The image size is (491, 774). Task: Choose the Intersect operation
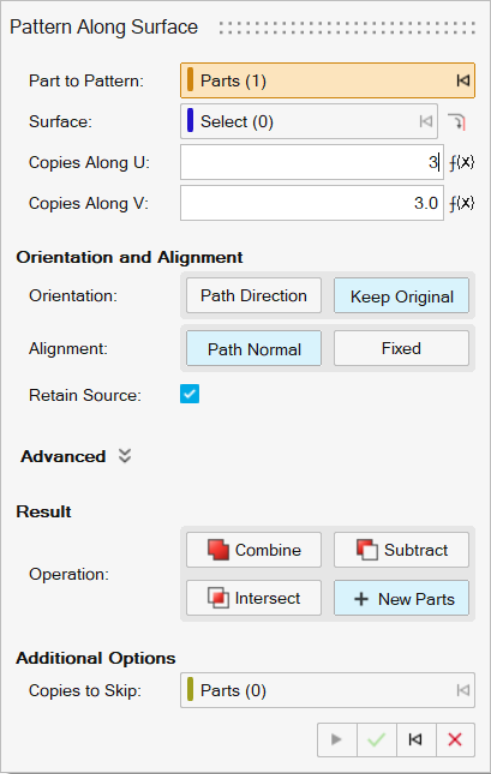pos(254,598)
